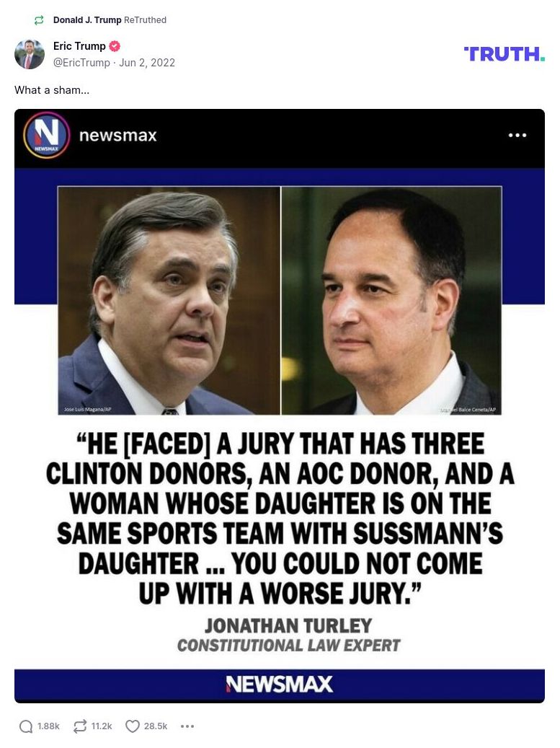Click the green ReTruthed arrows icon at top

click(39, 20)
